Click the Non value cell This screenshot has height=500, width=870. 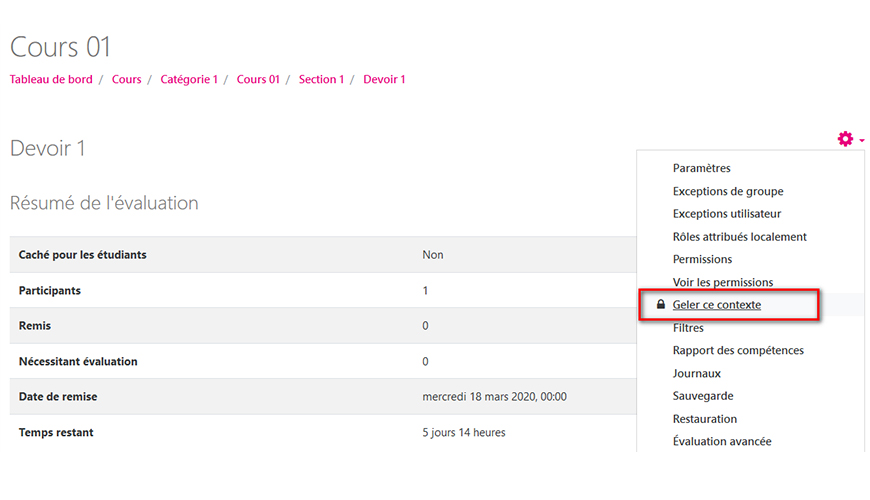click(x=433, y=255)
